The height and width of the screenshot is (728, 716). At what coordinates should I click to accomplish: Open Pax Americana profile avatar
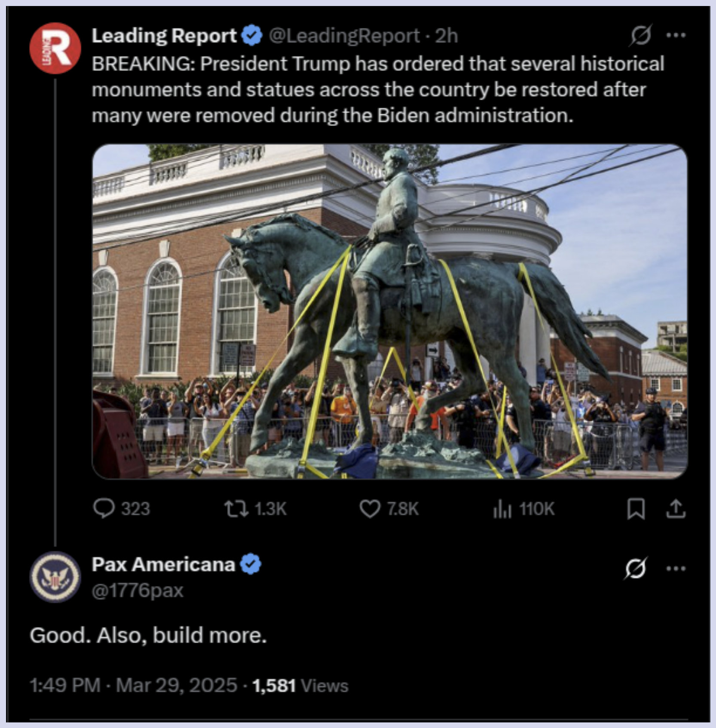55,577
